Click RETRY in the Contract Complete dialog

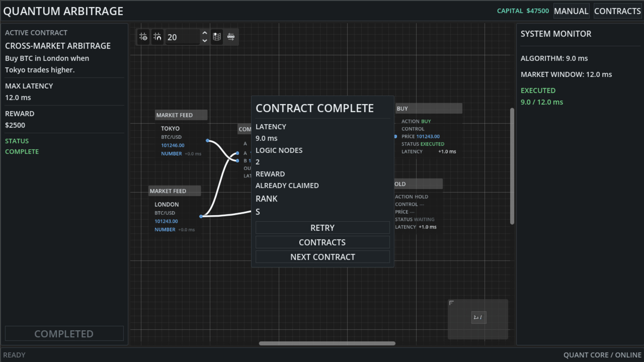[322, 228]
